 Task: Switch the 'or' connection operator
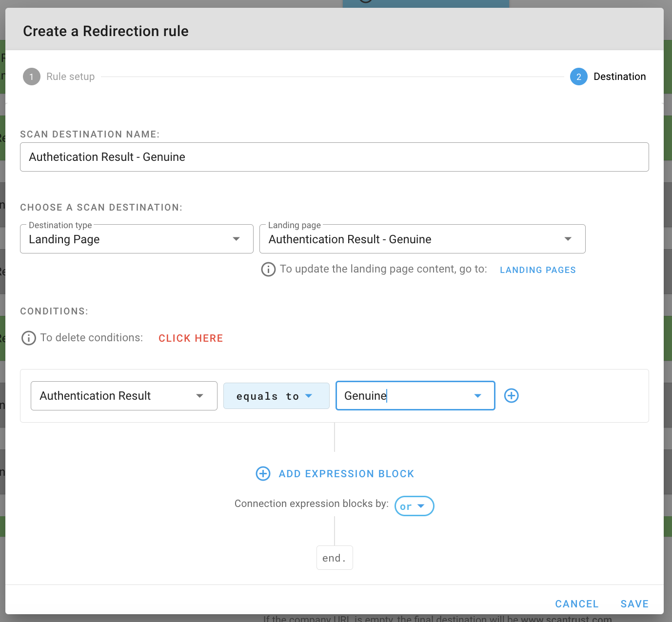pos(414,506)
